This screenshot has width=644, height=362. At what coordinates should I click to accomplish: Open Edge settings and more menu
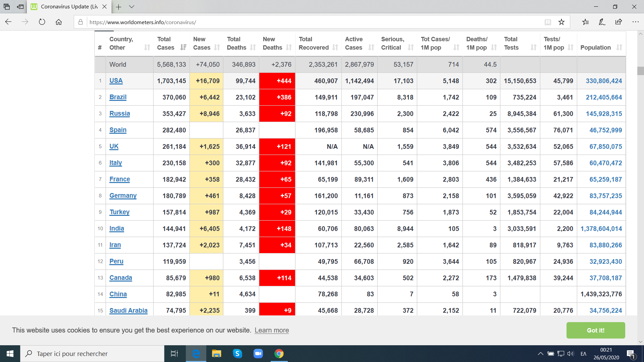(635, 22)
